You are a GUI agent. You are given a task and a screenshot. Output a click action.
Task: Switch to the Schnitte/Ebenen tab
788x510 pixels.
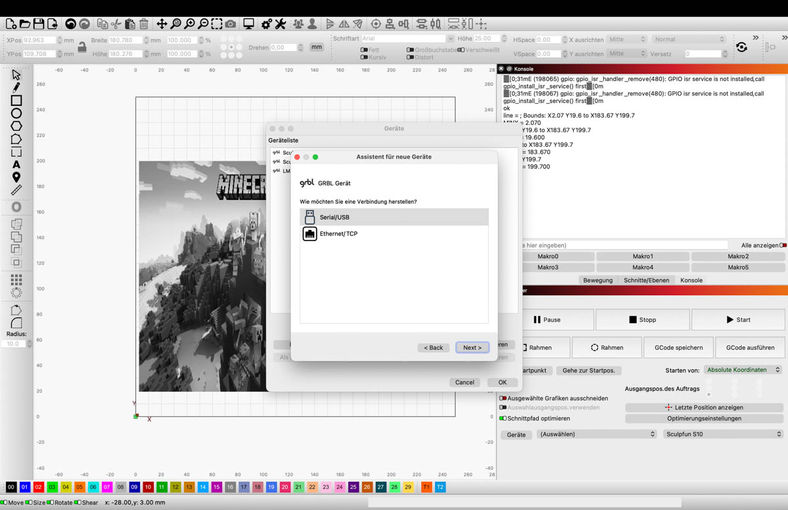[646, 280]
